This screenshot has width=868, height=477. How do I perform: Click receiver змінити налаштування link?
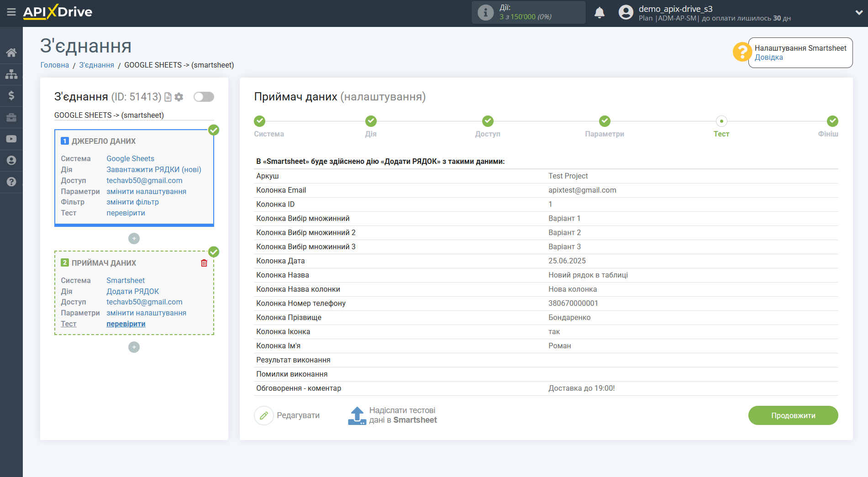click(x=147, y=313)
